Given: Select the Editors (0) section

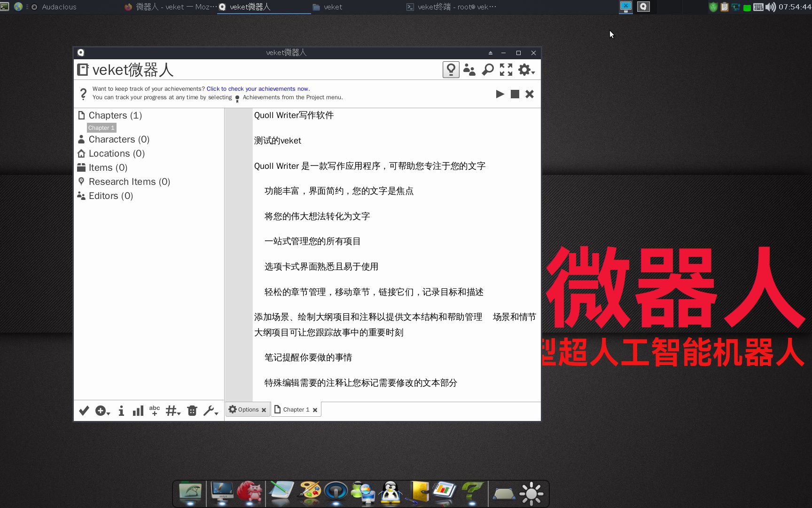Looking at the screenshot, I should point(111,196).
